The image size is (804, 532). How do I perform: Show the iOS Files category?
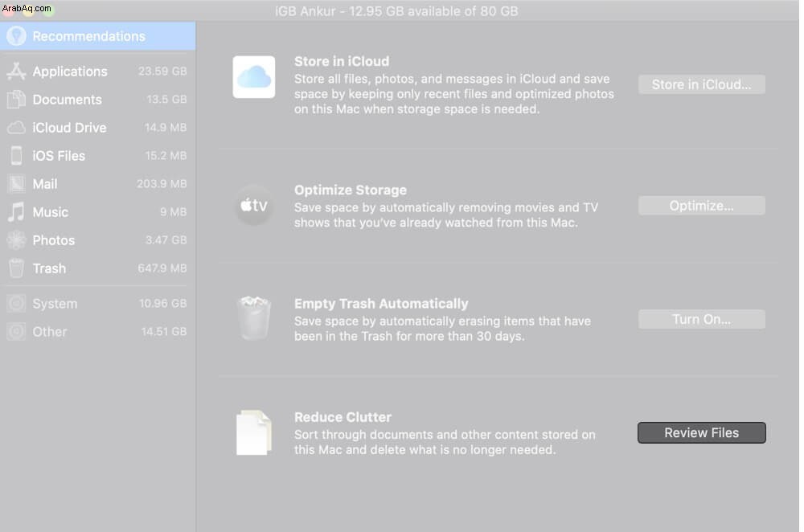click(97, 156)
